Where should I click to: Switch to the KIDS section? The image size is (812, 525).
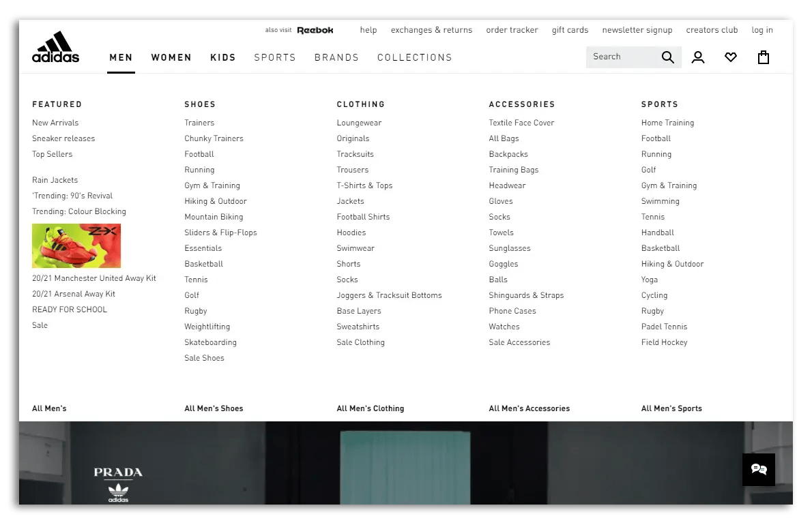click(223, 58)
